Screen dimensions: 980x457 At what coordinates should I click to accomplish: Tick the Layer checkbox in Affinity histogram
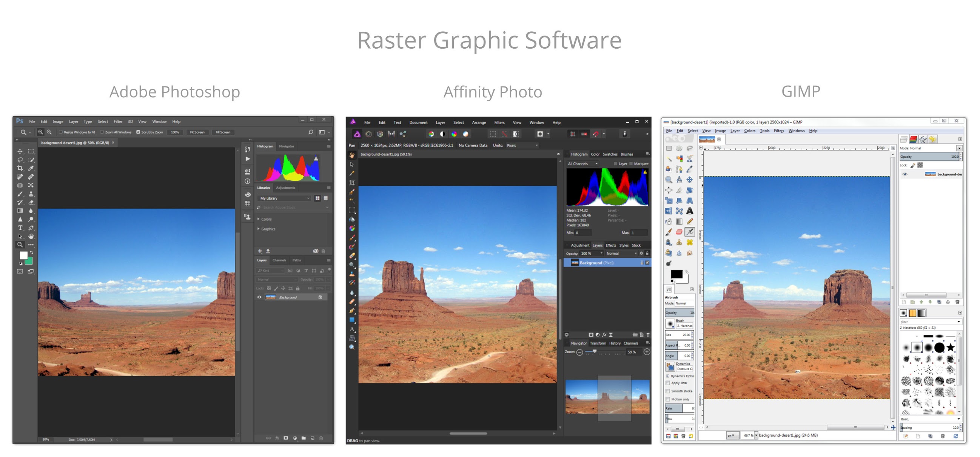pyautogui.click(x=616, y=164)
